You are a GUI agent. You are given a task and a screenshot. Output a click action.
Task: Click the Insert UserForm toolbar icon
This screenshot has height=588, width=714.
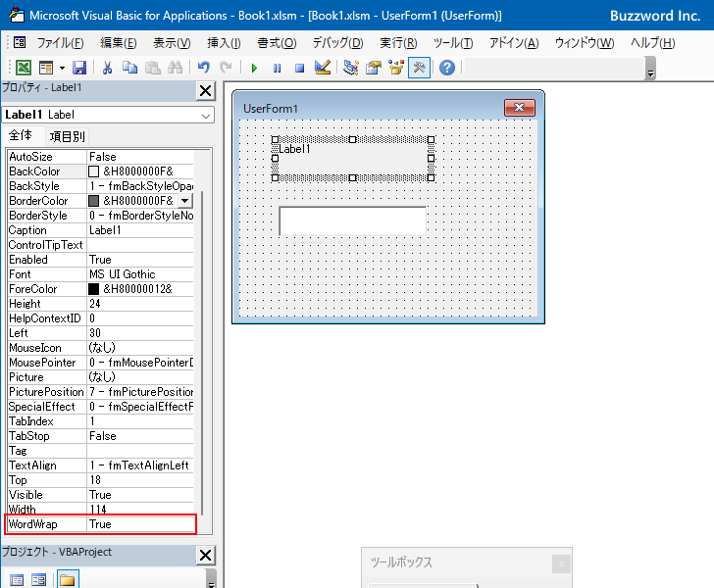click(x=46, y=68)
